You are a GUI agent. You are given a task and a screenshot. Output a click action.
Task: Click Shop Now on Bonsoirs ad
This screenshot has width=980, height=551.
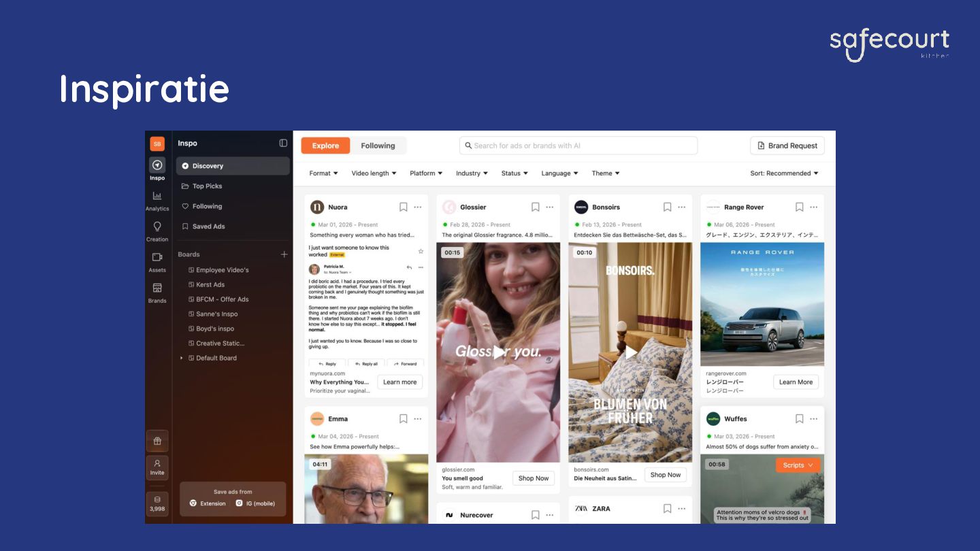point(666,475)
